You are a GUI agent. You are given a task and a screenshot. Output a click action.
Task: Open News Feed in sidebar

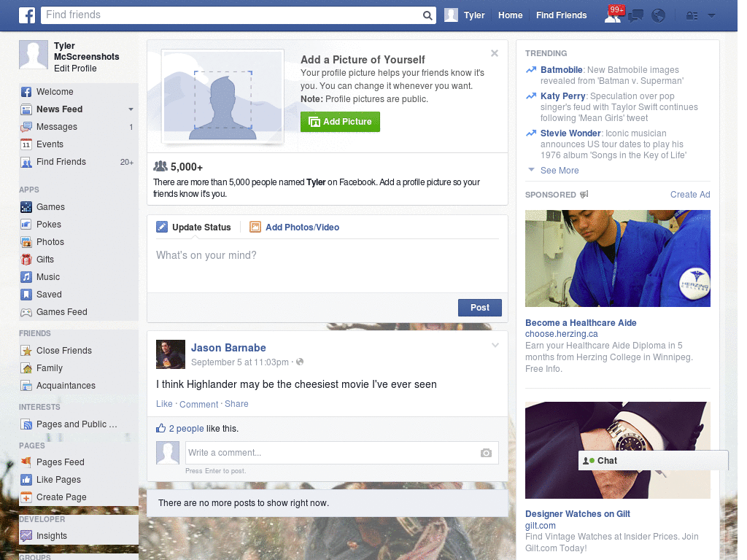pyautogui.click(x=60, y=109)
